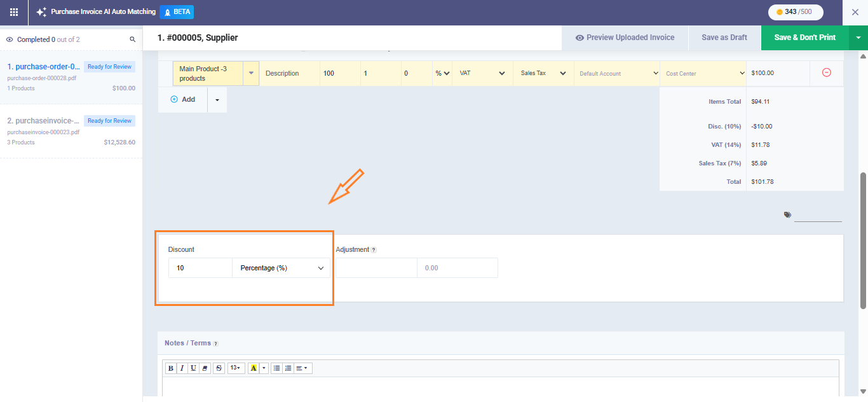This screenshot has width=868, height=402.
Task: Click Preview Uploaded Invoice button
Action: [x=625, y=38]
